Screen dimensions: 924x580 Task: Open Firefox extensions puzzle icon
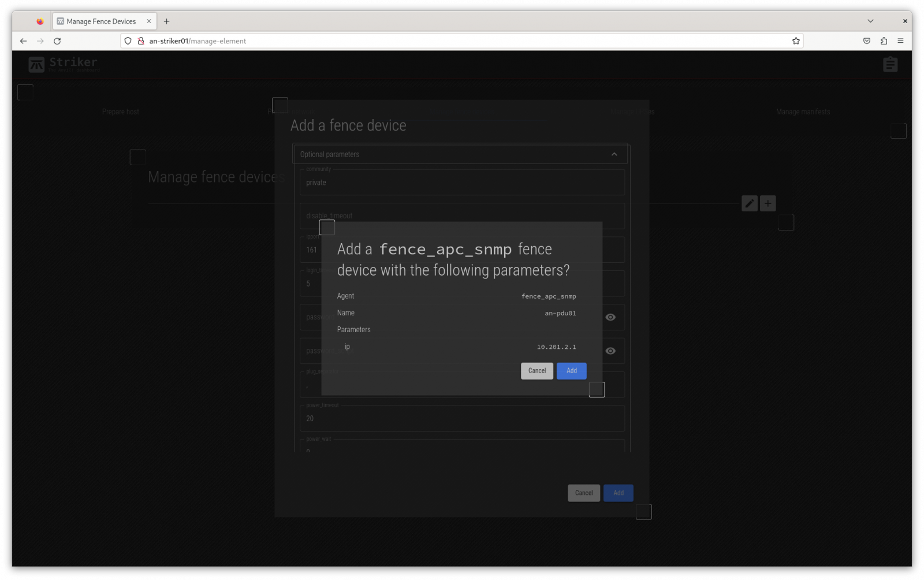tap(884, 41)
